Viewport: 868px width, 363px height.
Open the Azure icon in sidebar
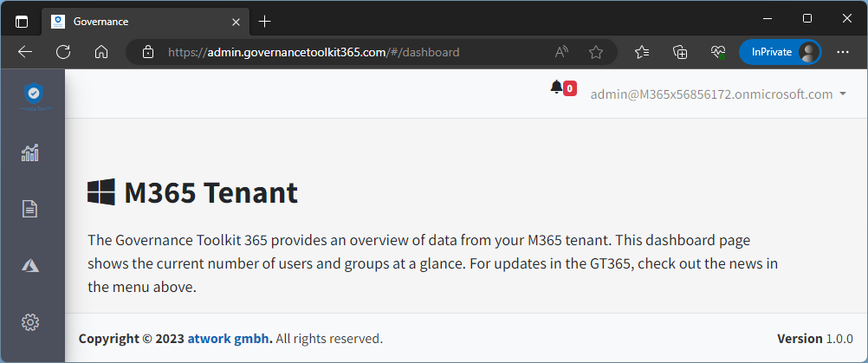pos(30,266)
